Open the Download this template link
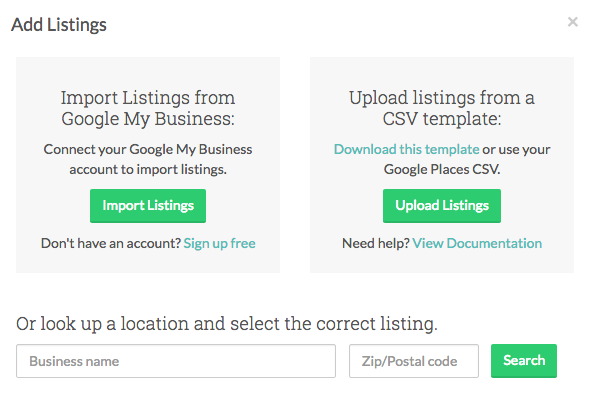Screen dimensions: 589x413 tap(406, 149)
